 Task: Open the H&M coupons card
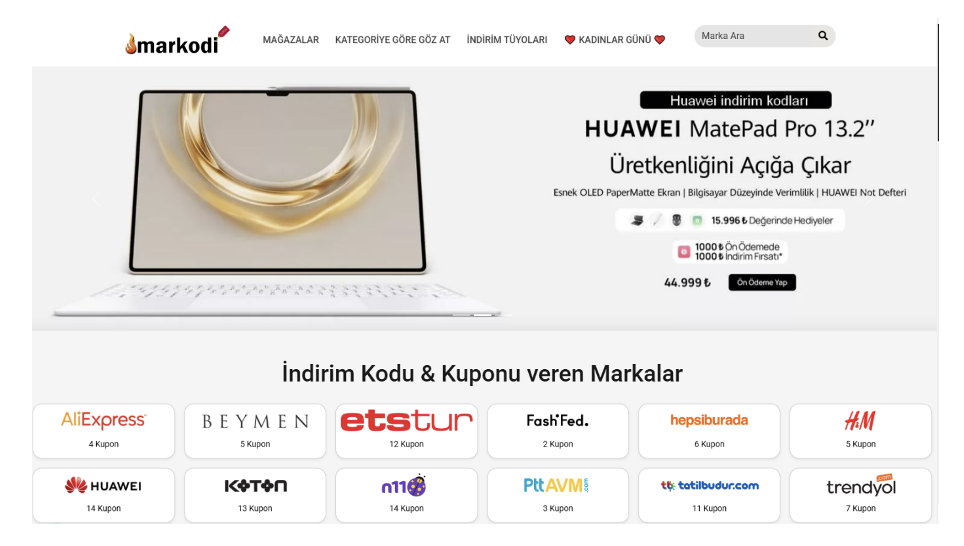[x=860, y=431]
